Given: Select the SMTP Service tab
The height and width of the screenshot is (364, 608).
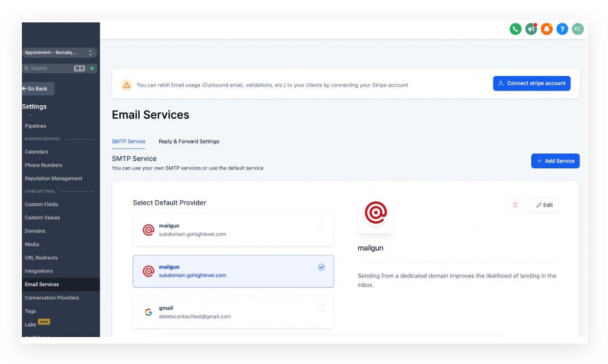Looking at the screenshot, I should pyautogui.click(x=129, y=141).
